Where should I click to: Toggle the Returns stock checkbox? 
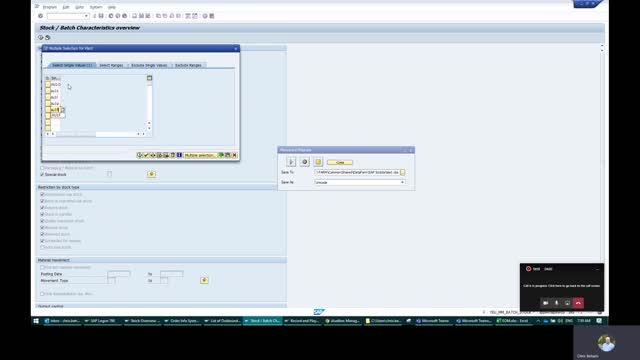click(x=42, y=208)
